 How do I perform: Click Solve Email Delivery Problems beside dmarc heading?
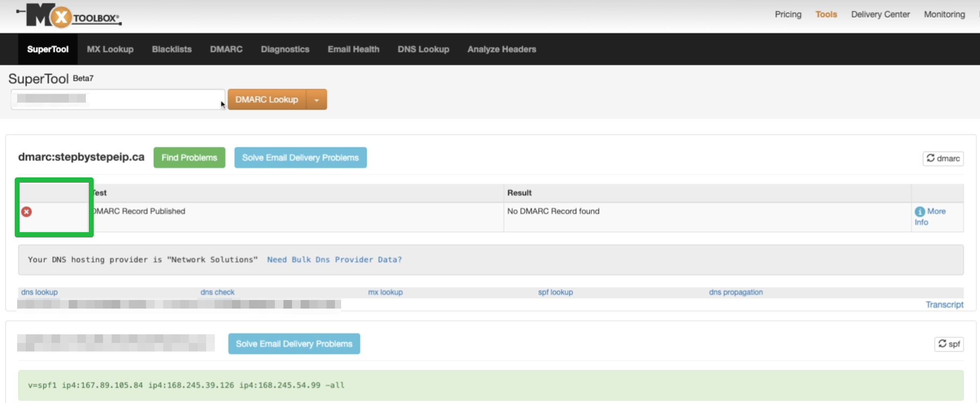tap(300, 158)
